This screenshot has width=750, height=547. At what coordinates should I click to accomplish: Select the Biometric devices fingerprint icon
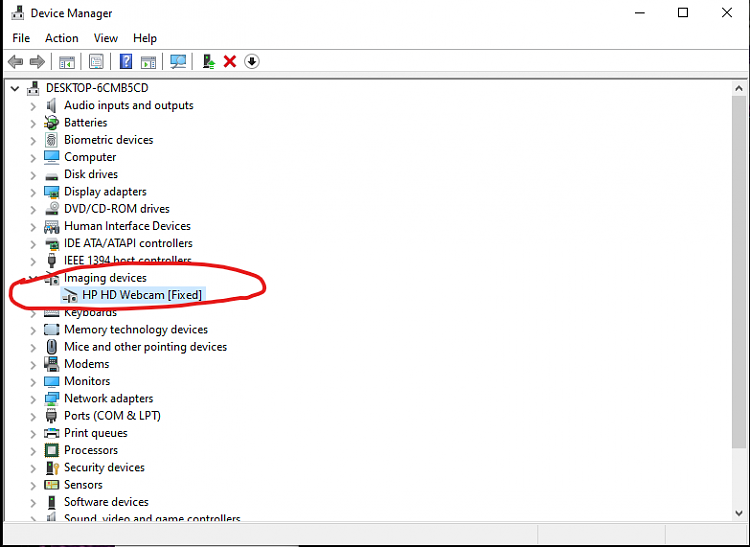[51, 140]
